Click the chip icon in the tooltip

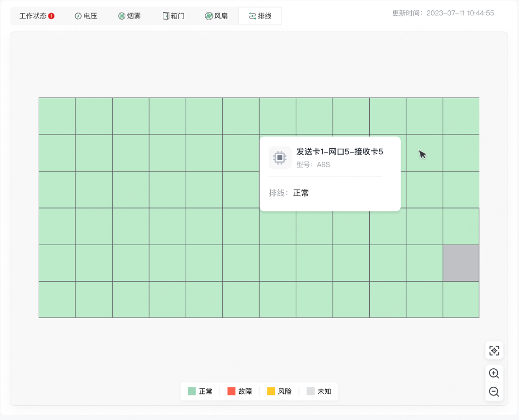(280, 158)
